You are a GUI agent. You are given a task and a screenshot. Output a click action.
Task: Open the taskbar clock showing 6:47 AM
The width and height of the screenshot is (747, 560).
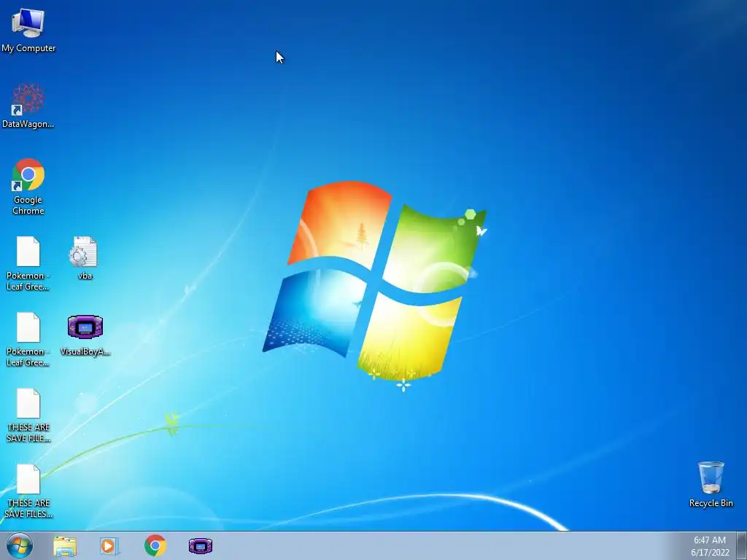pos(710,540)
